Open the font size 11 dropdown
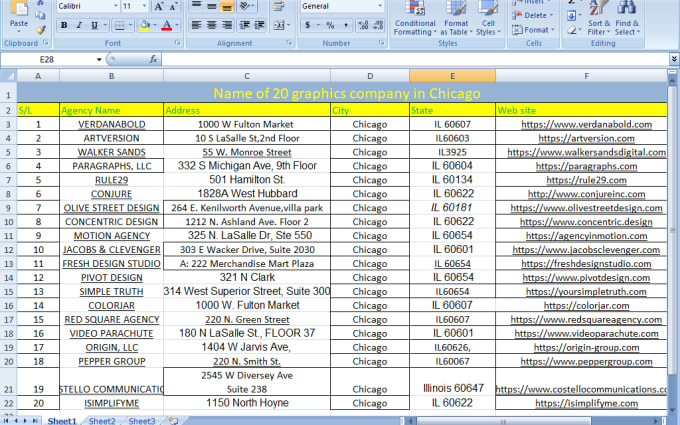Viewport: 680px width, 425px height. 144,6
